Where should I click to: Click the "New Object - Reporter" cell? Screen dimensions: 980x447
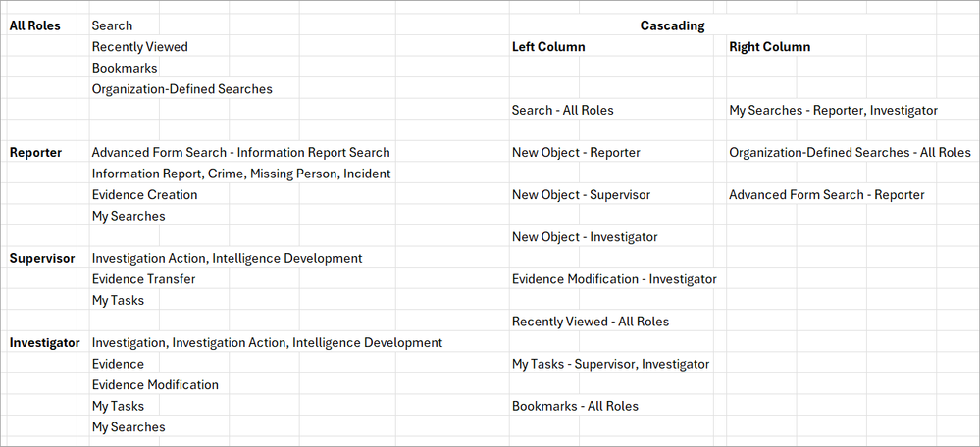(x=576, y=153)
